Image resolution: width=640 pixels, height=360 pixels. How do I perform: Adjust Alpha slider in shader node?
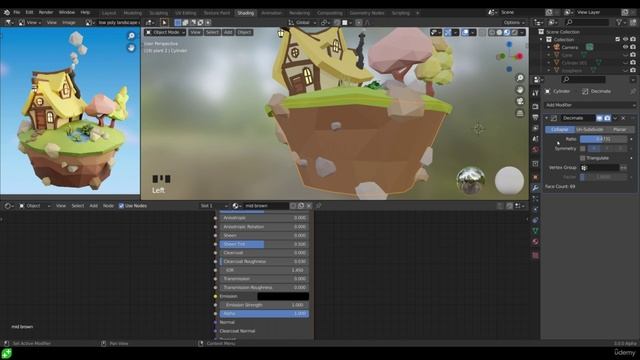click(264, 313)
